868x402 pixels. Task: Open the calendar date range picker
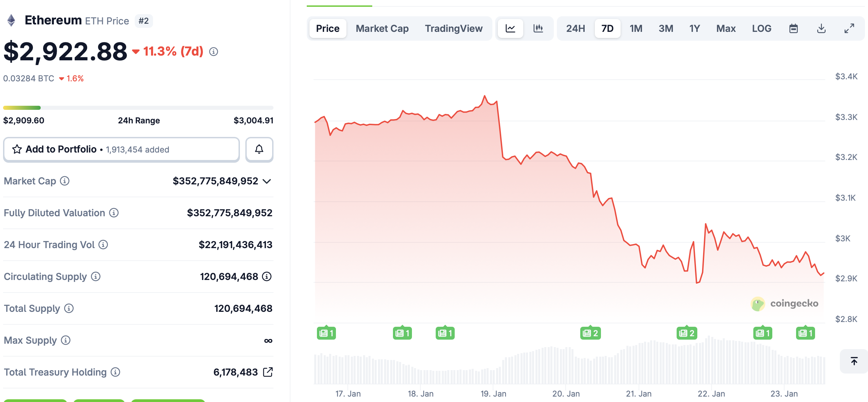(x=793, y=28)
